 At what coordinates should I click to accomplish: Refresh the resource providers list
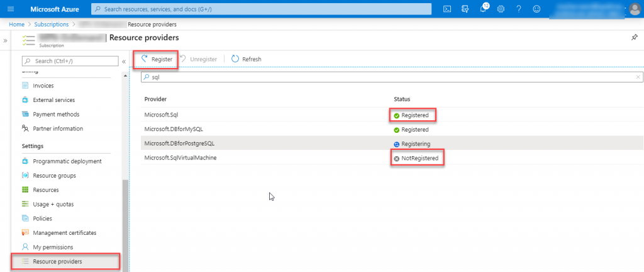(x=247, y=59)
